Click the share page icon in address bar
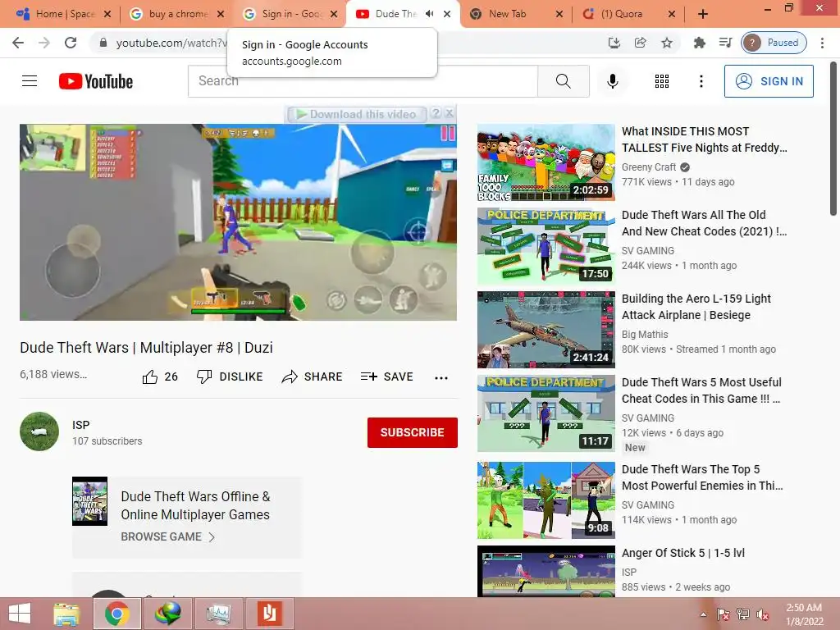840x630 pixels. tap(640, 43)
